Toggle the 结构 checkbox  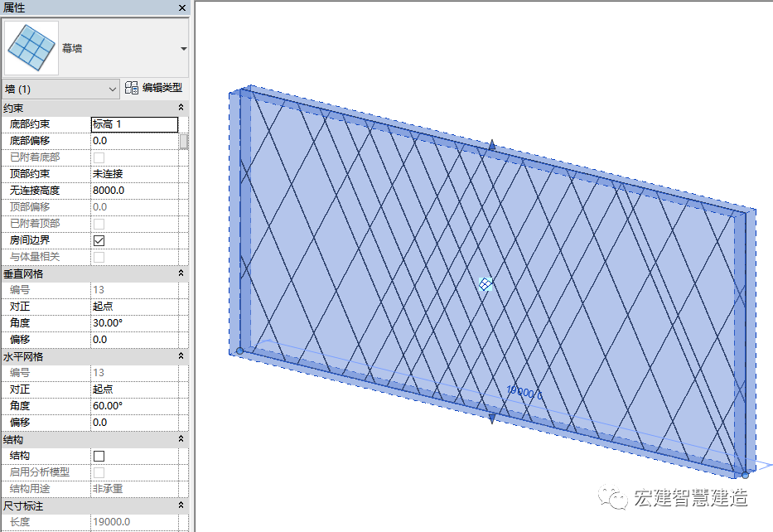coord(99,456)
